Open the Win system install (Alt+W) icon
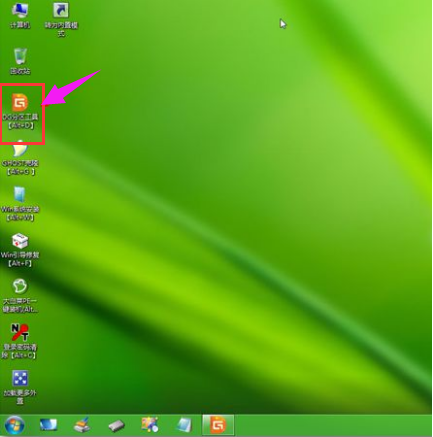This screenshot has width=433, height=437. (20, 204)
